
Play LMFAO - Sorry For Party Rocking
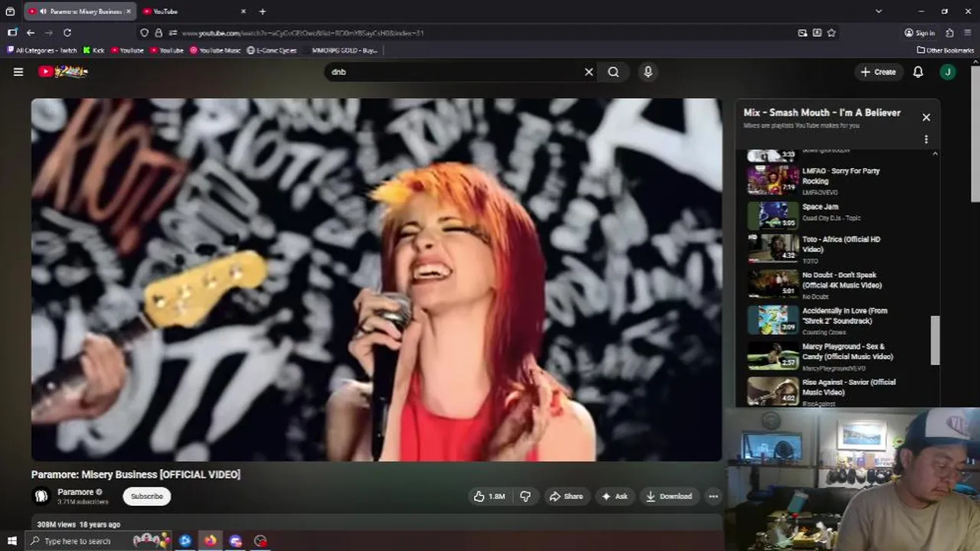840,181
